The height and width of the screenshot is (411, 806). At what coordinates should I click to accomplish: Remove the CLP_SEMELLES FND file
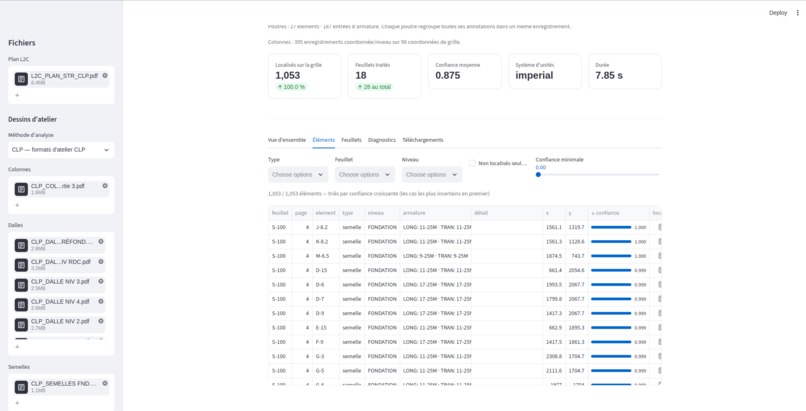105,383
